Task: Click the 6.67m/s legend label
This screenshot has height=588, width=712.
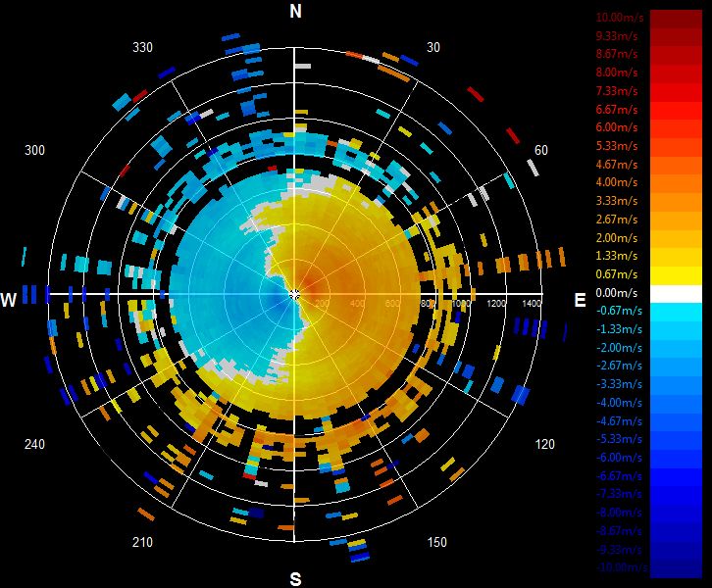Action: (617, 110)
